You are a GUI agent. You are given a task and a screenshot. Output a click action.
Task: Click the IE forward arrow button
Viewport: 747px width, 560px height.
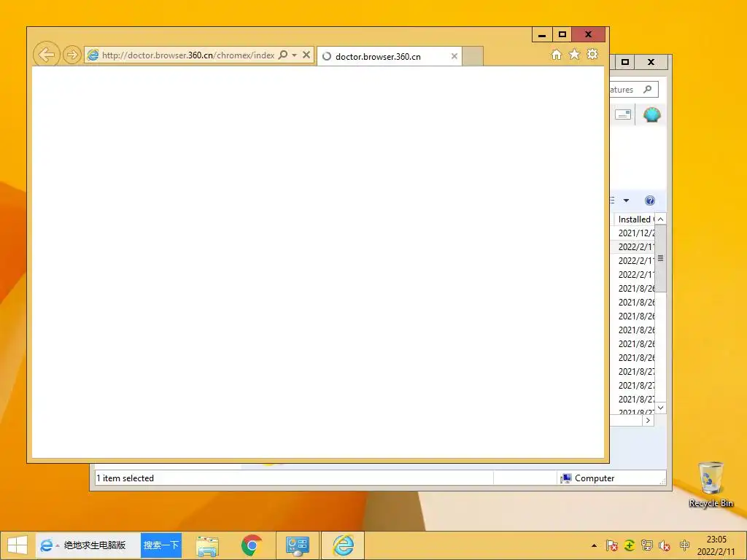coord(72,55)
